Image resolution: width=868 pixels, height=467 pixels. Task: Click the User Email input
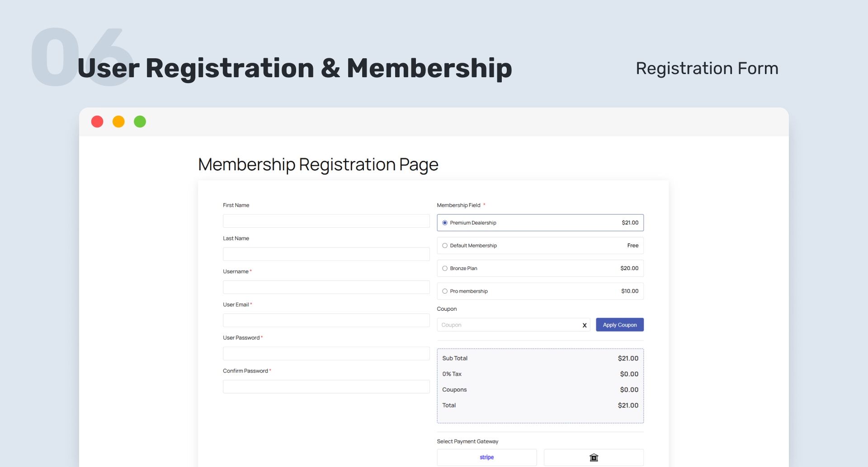[x=326, y=320]
